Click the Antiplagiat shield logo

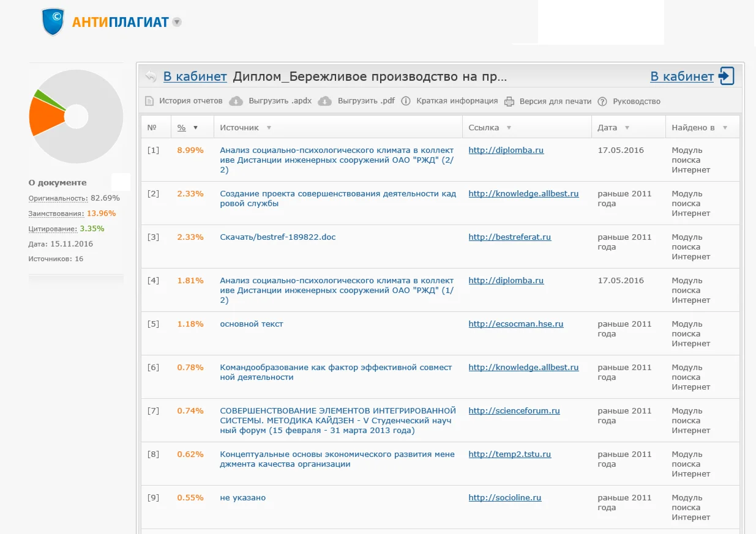[53, 22]
